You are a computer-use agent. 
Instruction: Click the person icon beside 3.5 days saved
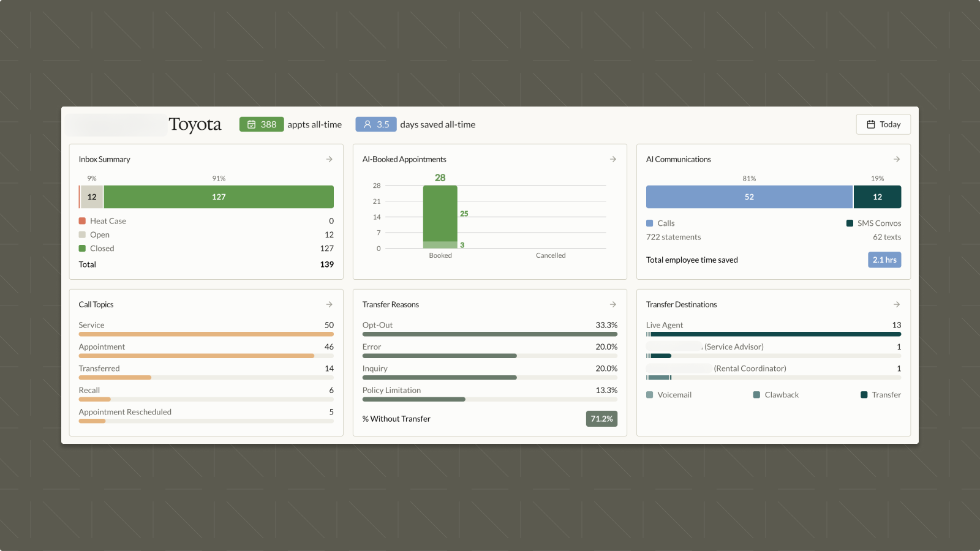point(367,124)
